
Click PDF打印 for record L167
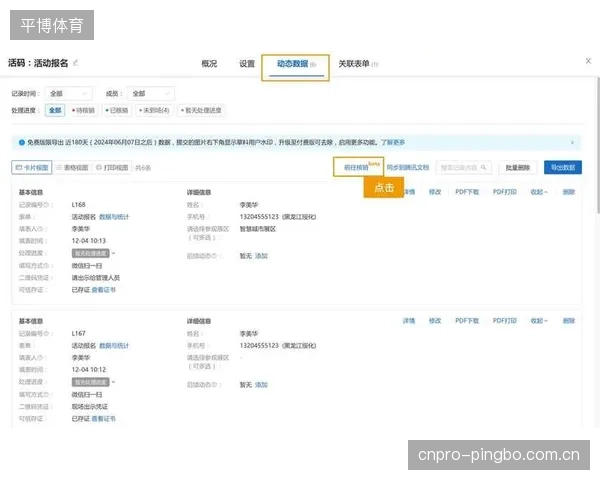(x=505, y=321)
